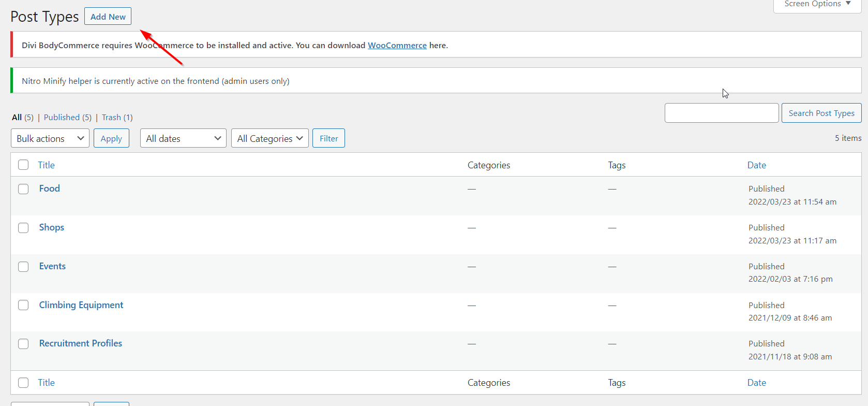Open the WooCommerce download link
The height and width of the screenshot is (406, 868).
tap(397, 46)
